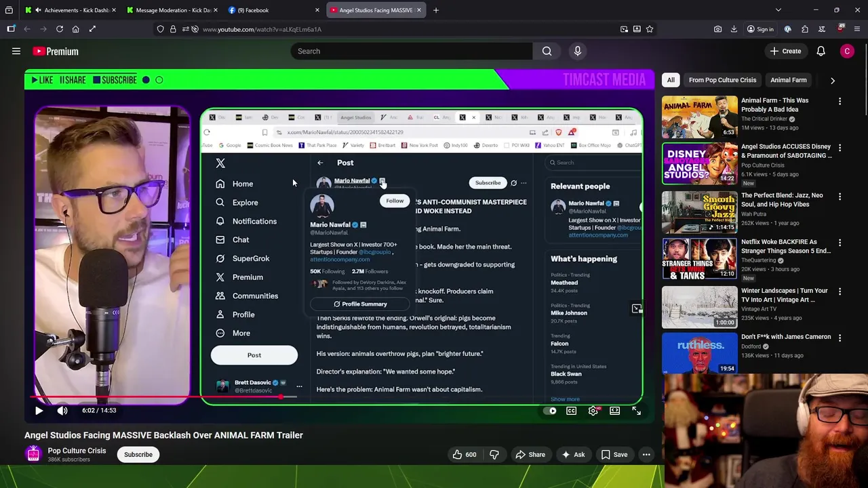This screenshot has height=488, width=868.
Task: Take a screenshot with the camera toolbar icon
Action: pos(717,29)
